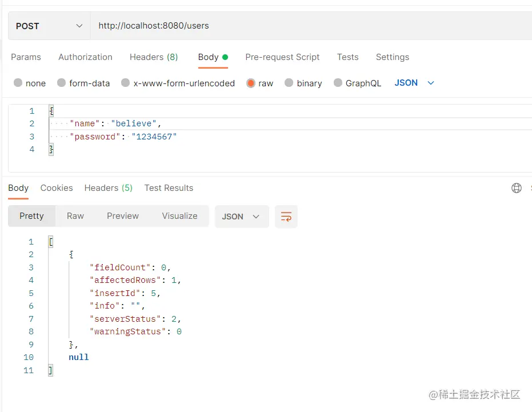The height and width of the screenshot is (412, 532).
Task: Select the raw body type radio
Action: (251, 83)
